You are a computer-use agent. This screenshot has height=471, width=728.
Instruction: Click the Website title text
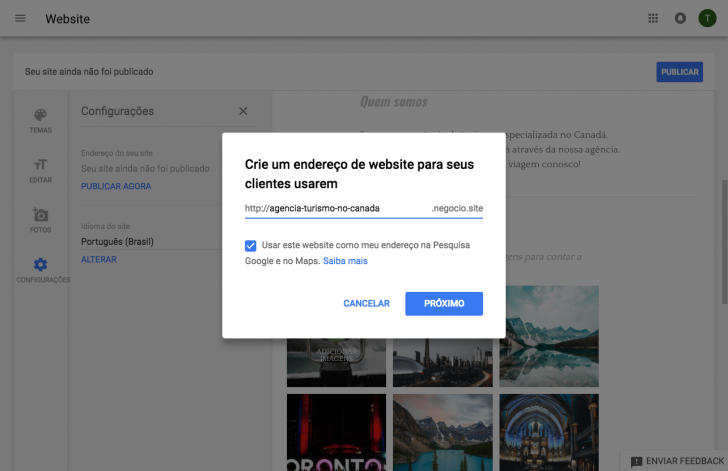point(67,19)
